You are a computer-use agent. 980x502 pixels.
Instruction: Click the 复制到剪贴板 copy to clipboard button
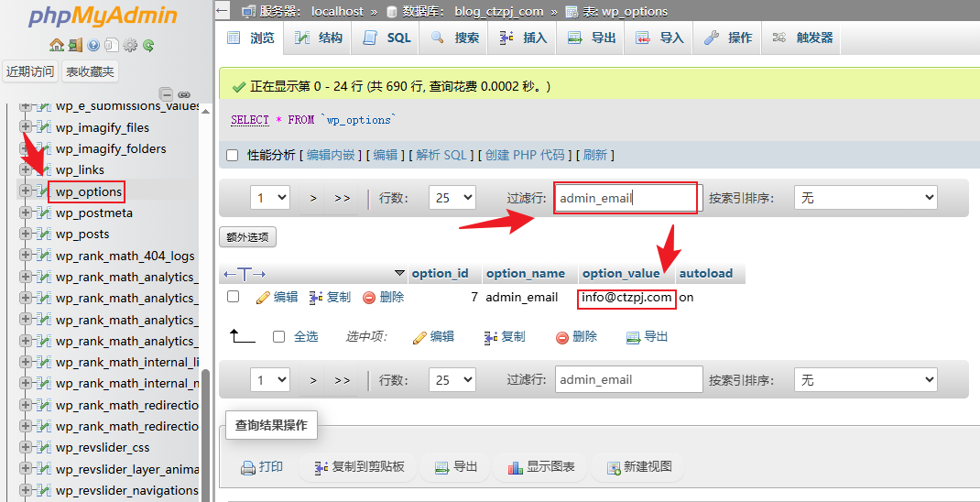tap(359, 467)
